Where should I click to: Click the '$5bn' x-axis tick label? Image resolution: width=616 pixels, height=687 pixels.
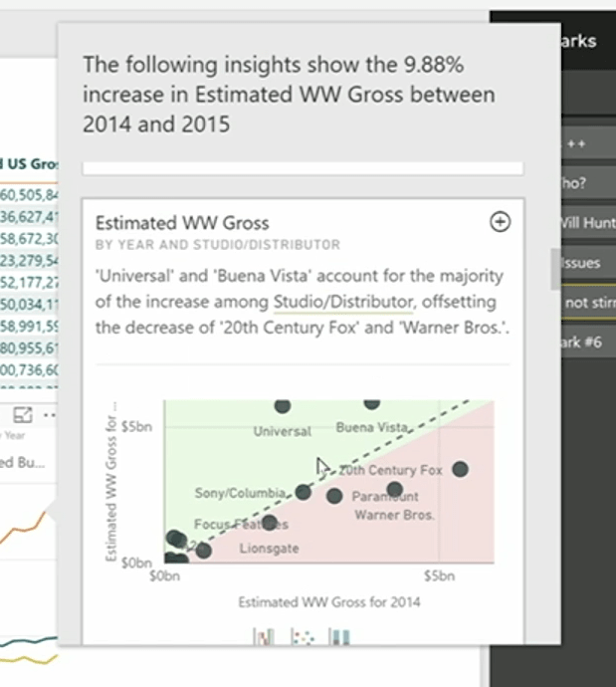(x=439, y=575)
